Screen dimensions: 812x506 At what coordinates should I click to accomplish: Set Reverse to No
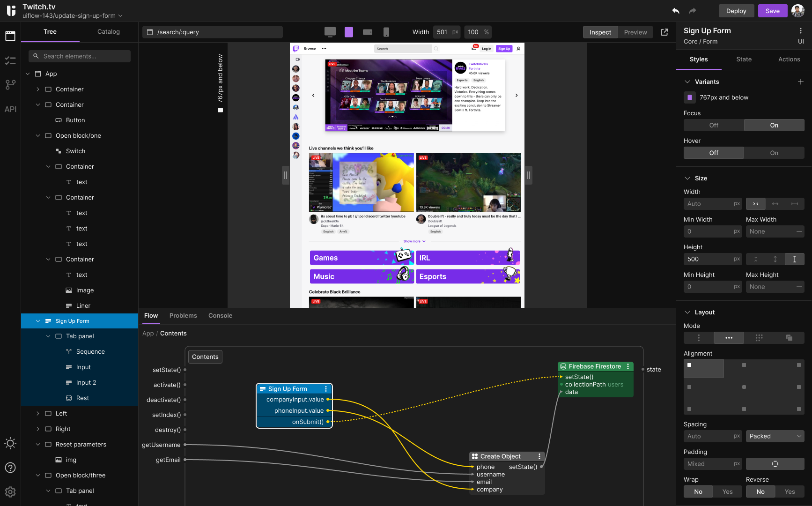(x=760, y=491)
